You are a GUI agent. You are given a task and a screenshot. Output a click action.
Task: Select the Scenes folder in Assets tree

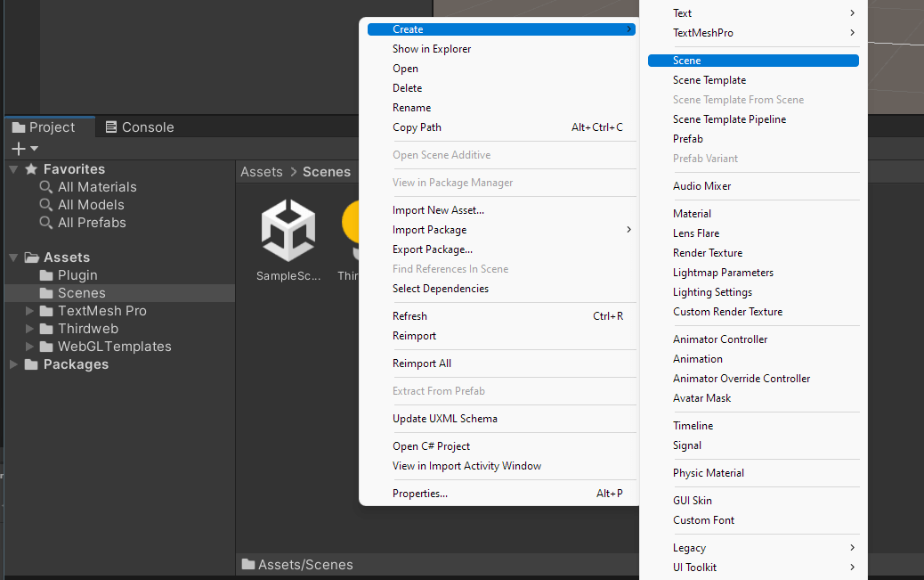tap(119, 293)
